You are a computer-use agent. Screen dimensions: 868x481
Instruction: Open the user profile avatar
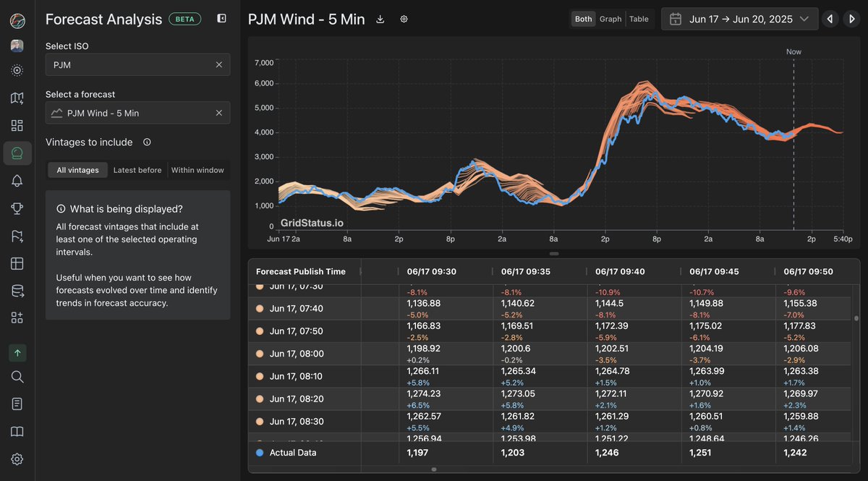point(17,46)
